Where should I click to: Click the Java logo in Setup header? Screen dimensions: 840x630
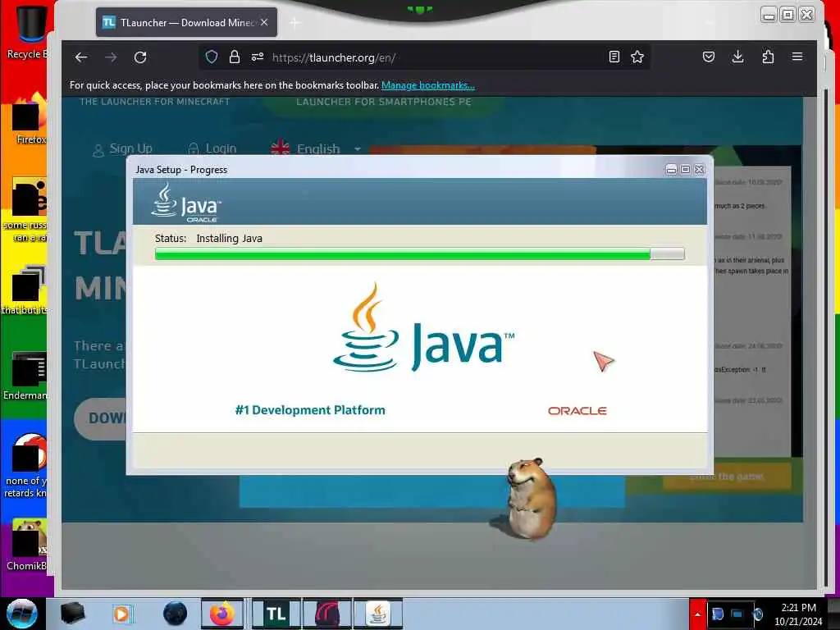pos(186,203)
